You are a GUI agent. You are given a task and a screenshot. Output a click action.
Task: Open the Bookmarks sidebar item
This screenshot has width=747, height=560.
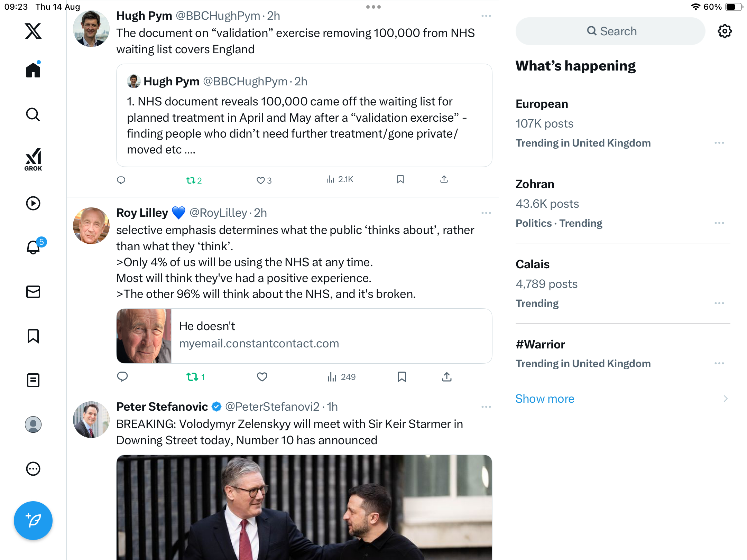coord(33,336)
